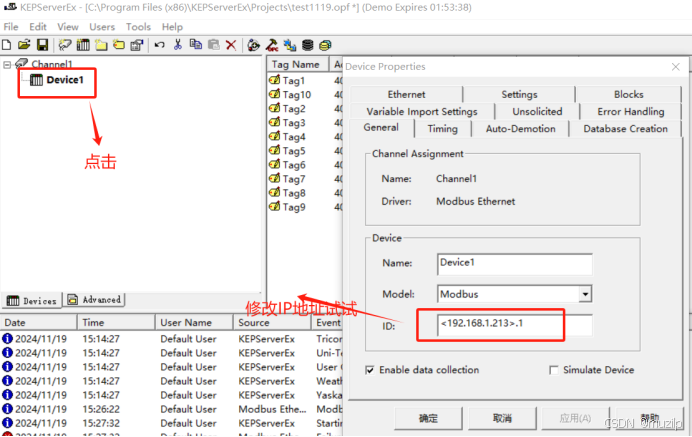Click the New Tag Group folder icon
Image resolution: width=692 pixels, height=437 pixels.
point(102,45)
